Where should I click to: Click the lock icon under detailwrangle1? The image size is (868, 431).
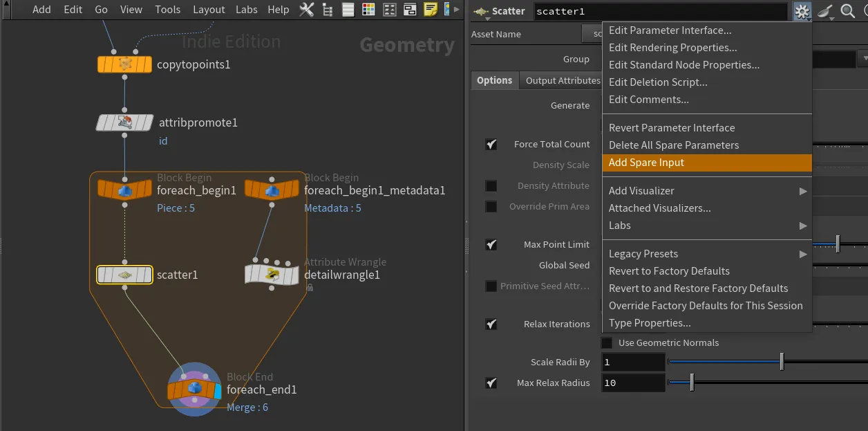pyautogui.click(x=310, y=287)
